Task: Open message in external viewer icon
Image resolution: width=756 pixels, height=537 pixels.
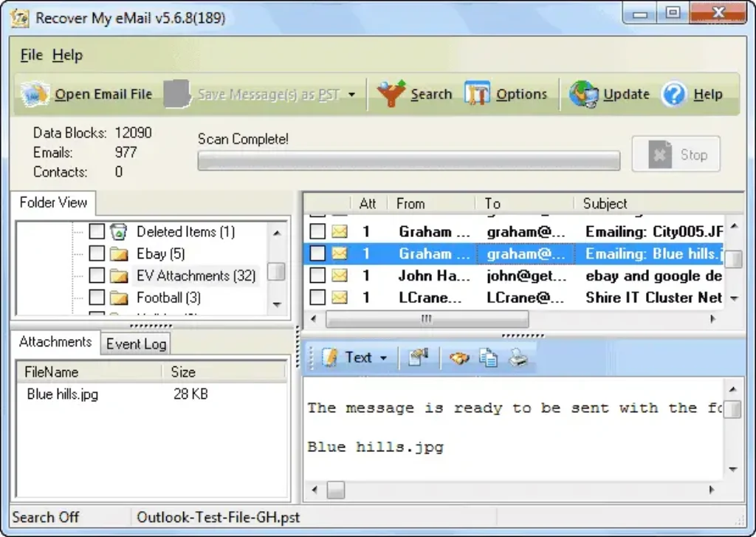Action: 417,358
